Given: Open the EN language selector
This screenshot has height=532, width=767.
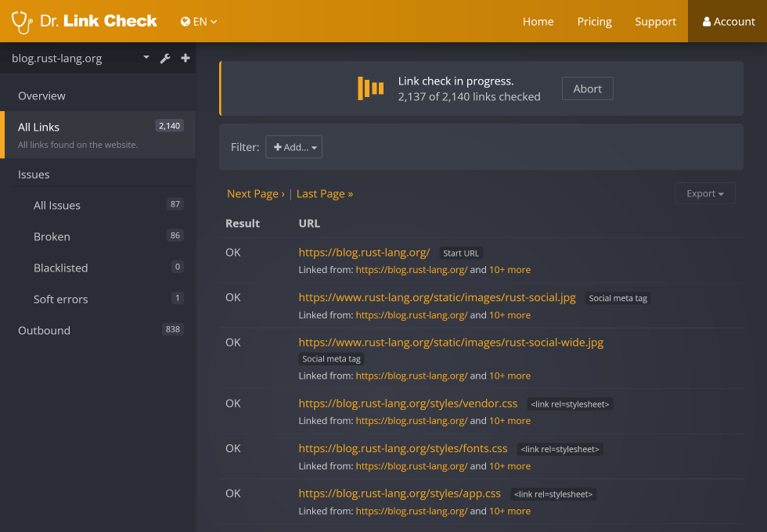Looking at the screenshot, I should 199,22.
